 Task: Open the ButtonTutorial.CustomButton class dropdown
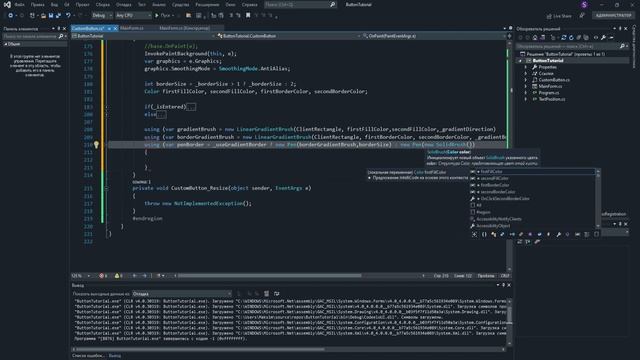288,36
